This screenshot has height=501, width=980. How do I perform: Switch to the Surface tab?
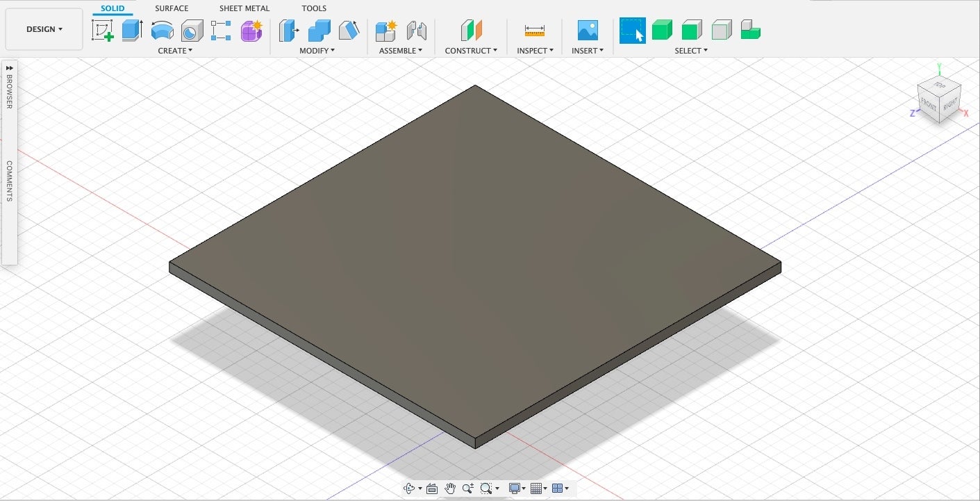click(x=172, y=8)
